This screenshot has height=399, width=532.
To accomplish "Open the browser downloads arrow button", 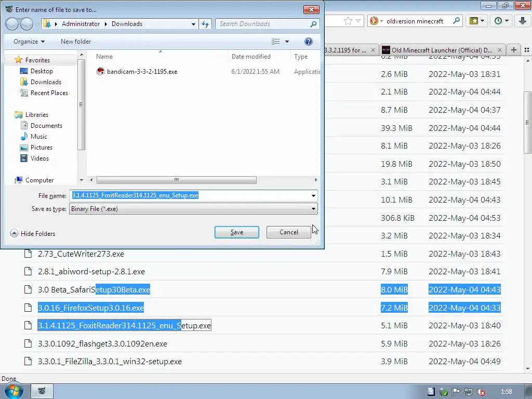I will pyautogui.click(x=523, y=21).
